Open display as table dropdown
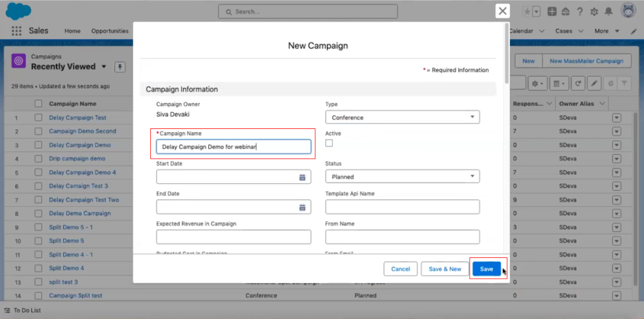This screenshot has width=644, height=319. pos(558,84)
